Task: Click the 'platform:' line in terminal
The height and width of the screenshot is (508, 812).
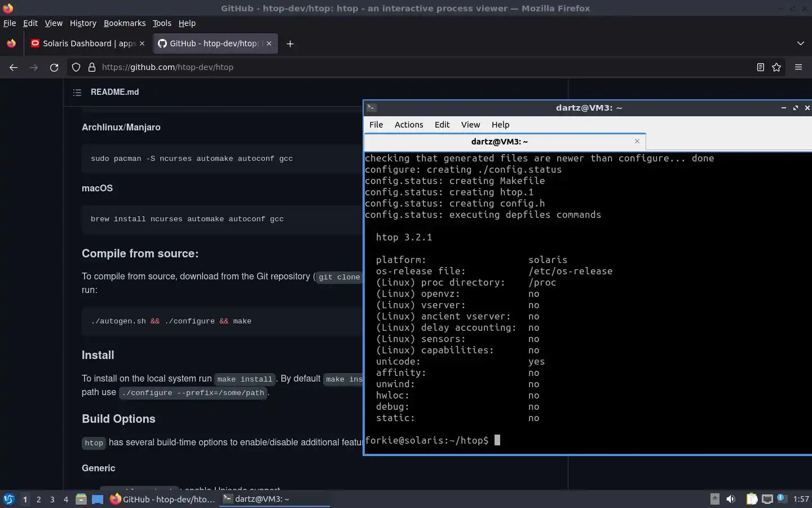Action: click(471, 260)
